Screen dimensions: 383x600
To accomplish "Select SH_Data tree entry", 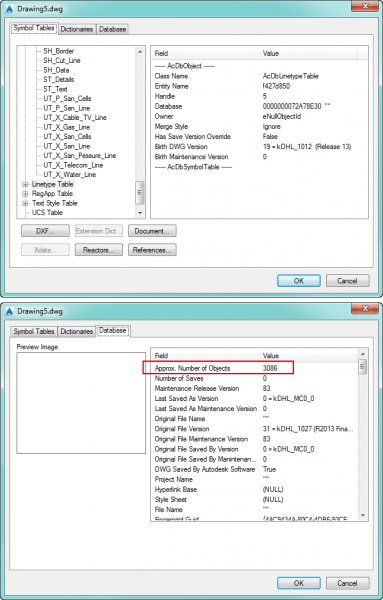I will 56,70.
